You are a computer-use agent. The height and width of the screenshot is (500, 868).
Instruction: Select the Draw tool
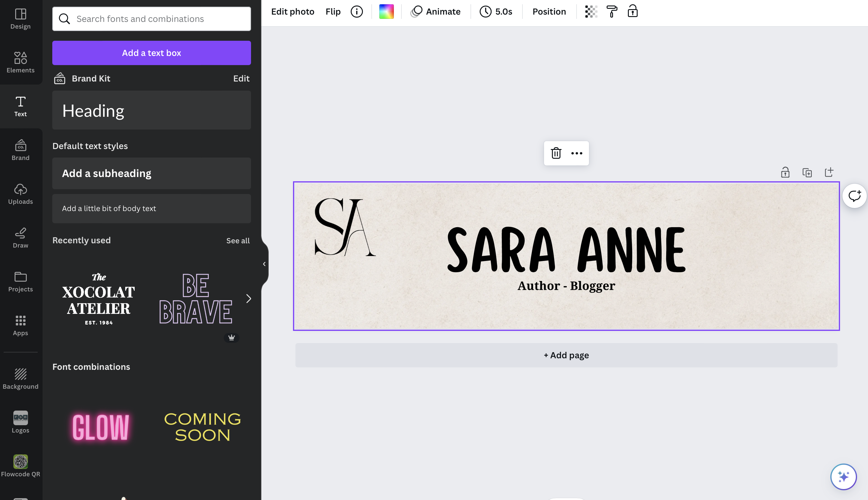pyautogui.click(x=20, y=238)
